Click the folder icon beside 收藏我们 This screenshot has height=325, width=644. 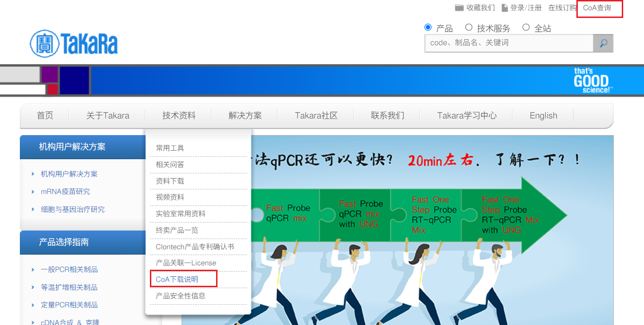(459, 8)
